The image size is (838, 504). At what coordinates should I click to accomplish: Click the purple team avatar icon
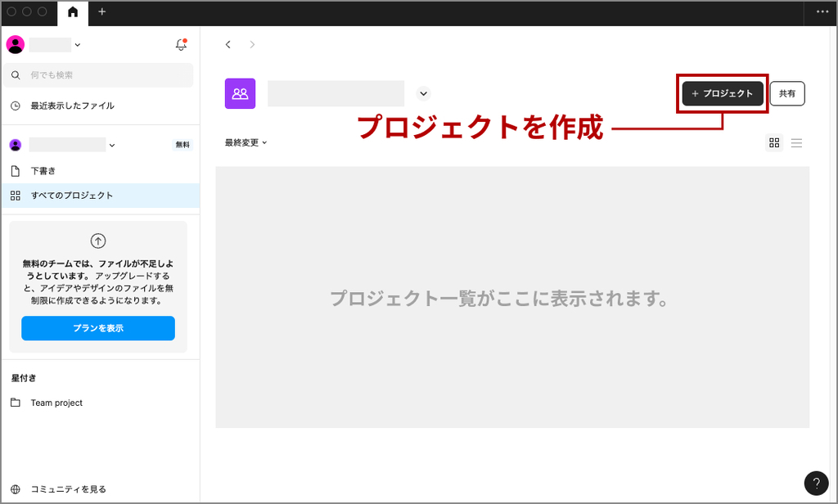point(240,93)
